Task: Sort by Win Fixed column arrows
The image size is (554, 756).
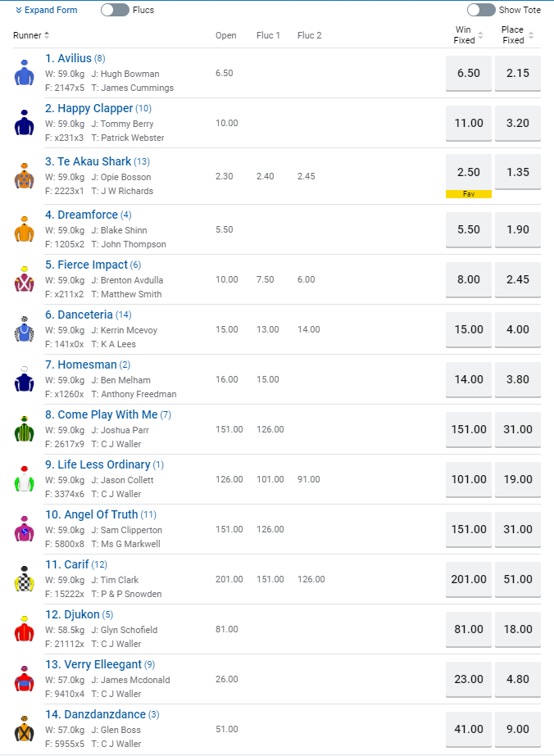Action: [480, 35]
